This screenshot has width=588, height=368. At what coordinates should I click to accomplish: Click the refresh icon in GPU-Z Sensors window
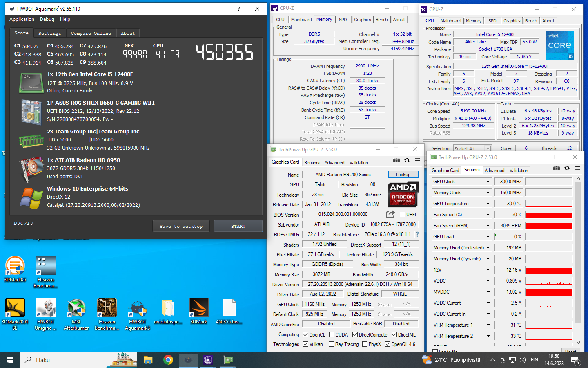pyautogui.click(x=567, y=168)
